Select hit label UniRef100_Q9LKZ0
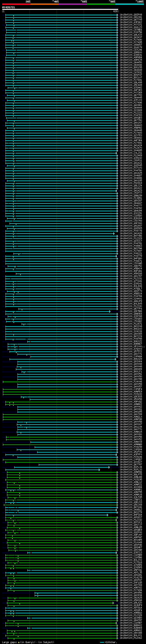 tap(131, 603)
